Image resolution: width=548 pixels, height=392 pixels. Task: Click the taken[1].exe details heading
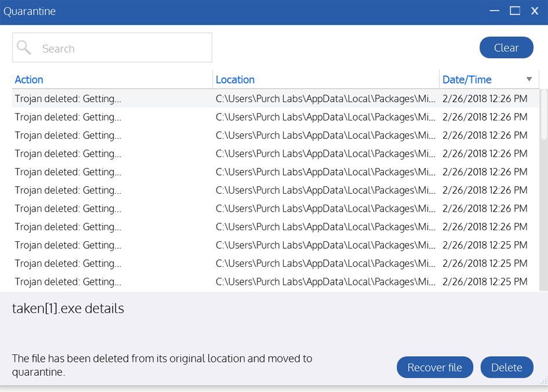pos(68,308)
